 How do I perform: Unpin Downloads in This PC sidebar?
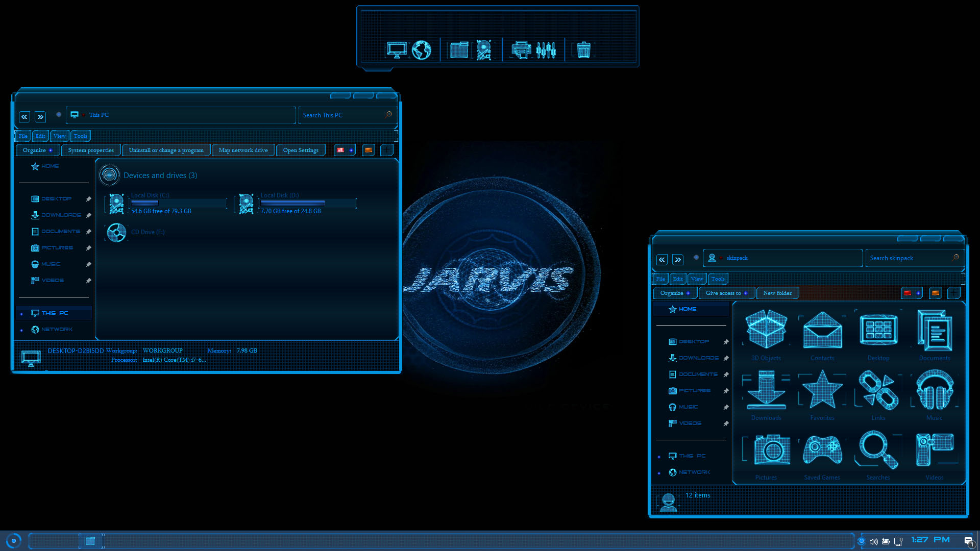[88, 215]
